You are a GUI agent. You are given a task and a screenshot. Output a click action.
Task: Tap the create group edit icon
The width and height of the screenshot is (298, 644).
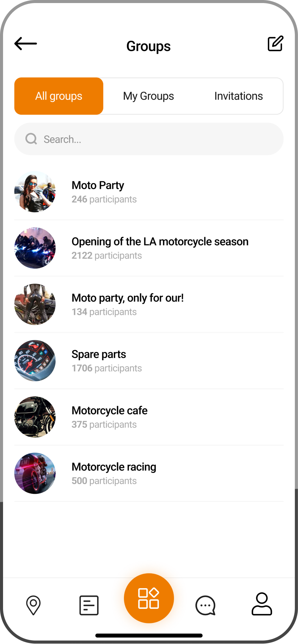point(275,44)
